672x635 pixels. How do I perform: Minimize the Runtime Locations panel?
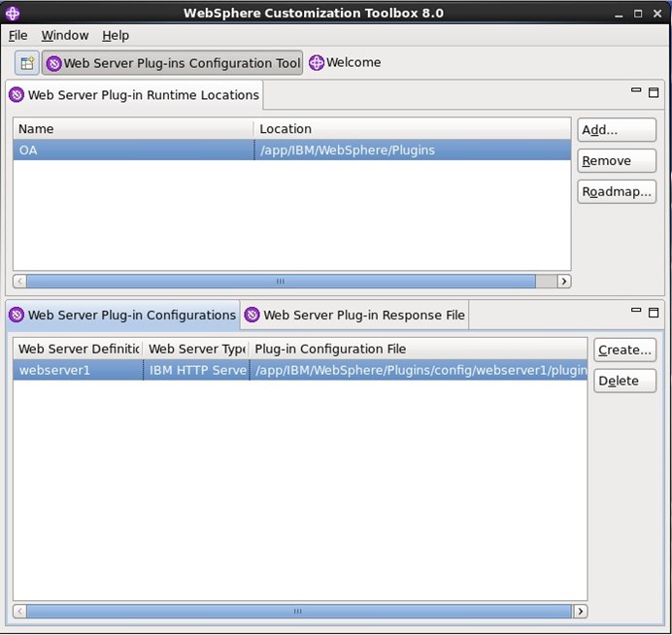636,91
